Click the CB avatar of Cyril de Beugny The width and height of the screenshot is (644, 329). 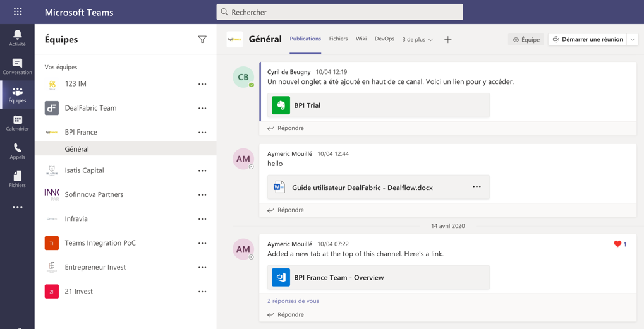coord(243,77)
